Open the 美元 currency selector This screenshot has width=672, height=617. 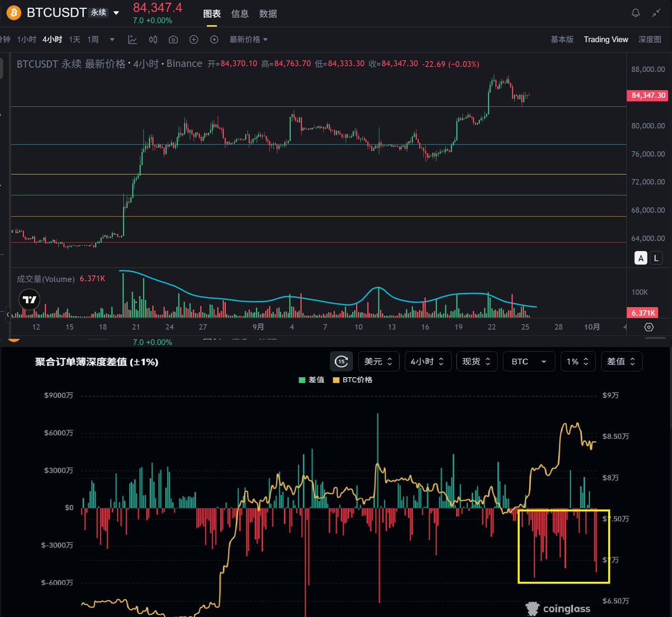tap(379, 362)
